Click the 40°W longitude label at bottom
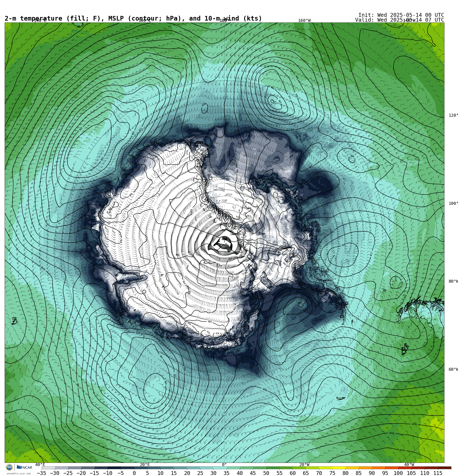This screenshot has height=476, width=458. 409,465
